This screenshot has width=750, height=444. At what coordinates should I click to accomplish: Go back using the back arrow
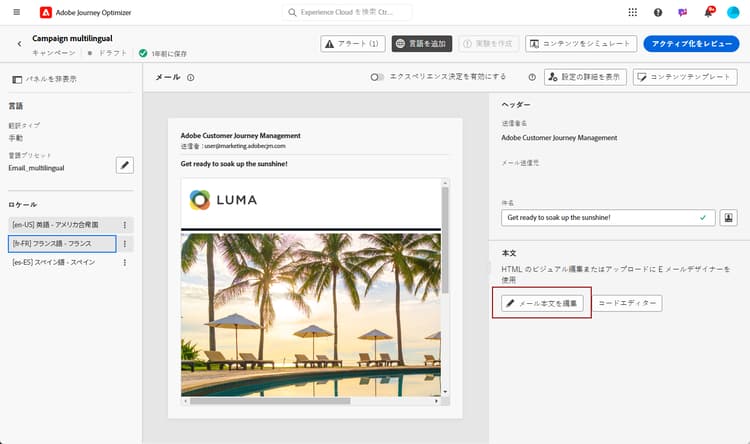coord(19,44)
